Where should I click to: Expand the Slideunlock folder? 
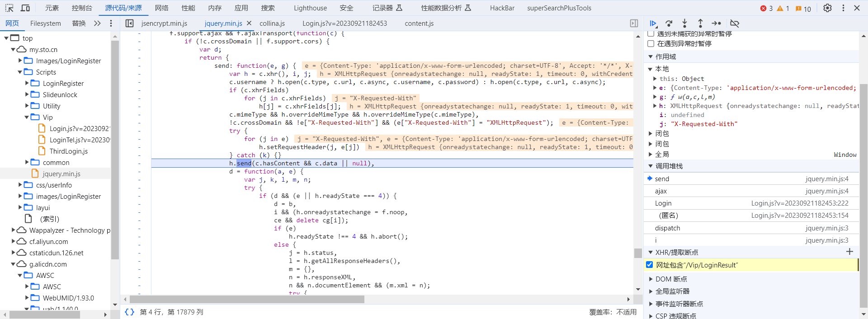[27, 94]
